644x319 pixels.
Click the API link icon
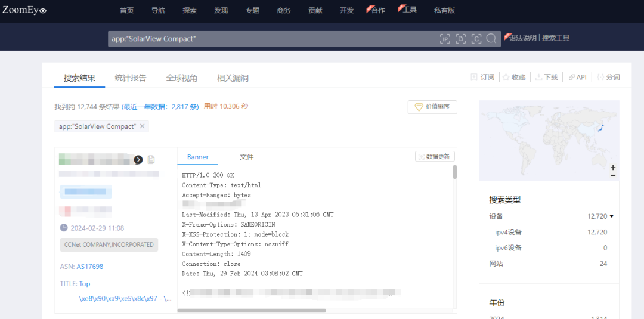571,77
